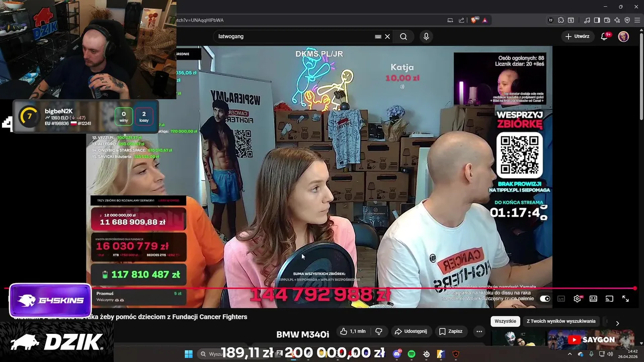Click the chips next arrow chevron

[x=617, y=323]
